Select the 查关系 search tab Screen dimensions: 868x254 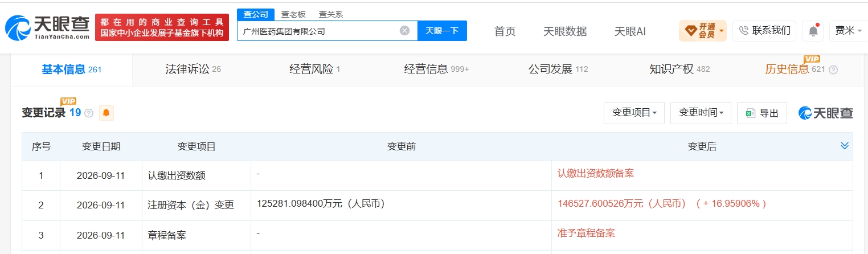tap(330, 14)
